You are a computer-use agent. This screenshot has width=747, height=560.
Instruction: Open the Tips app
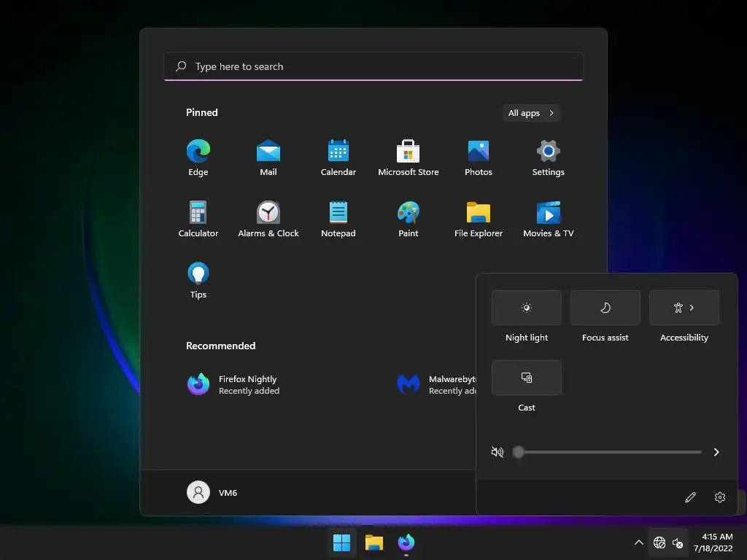coord(198,281)
